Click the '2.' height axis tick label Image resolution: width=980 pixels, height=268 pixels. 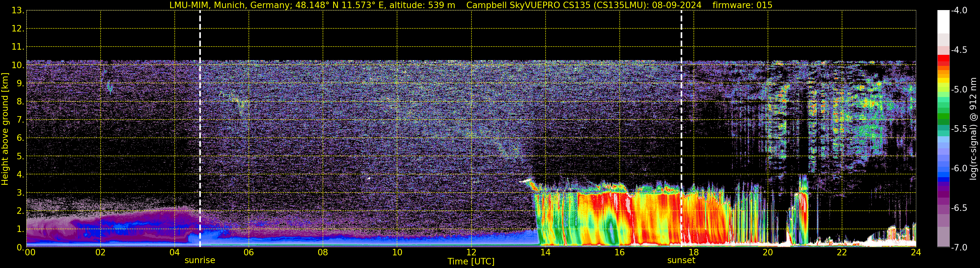[x=20, y=211]
